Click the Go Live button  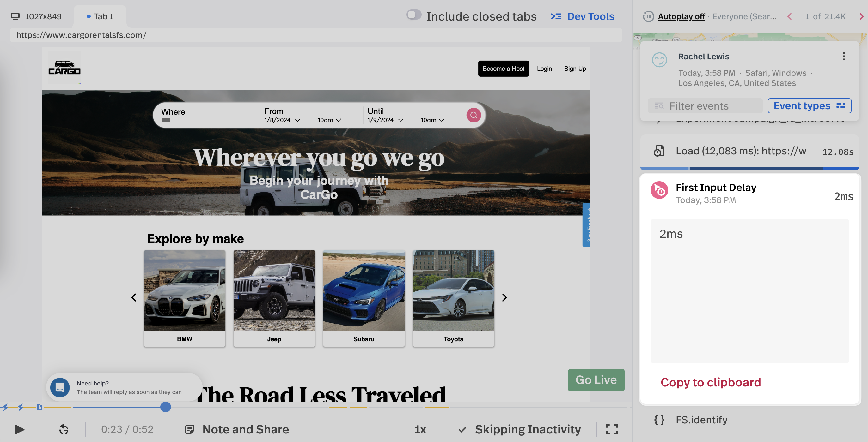coord(596,380)
